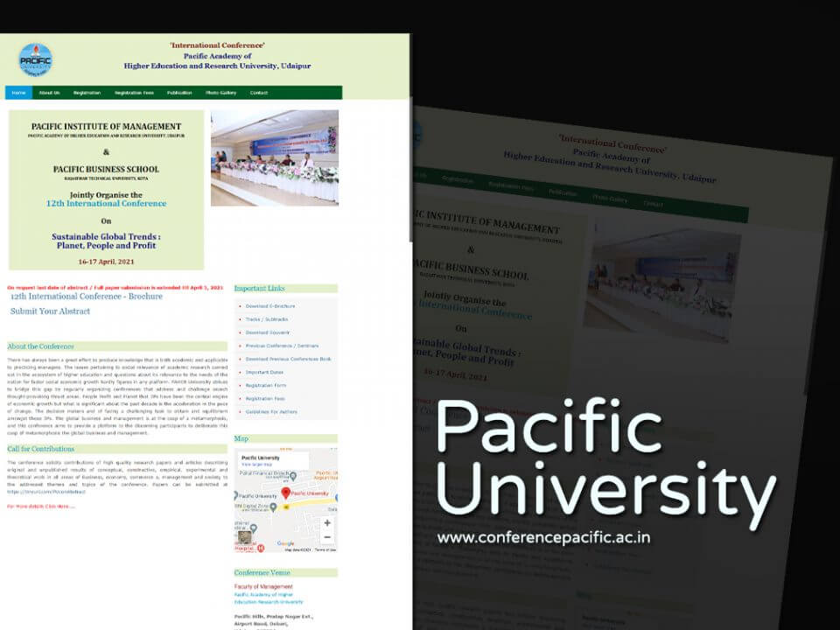The width and height of the screenshot is (840, 630).
Task: Open the Registration Fees sidebar link
Action: (x=265, y=399)
